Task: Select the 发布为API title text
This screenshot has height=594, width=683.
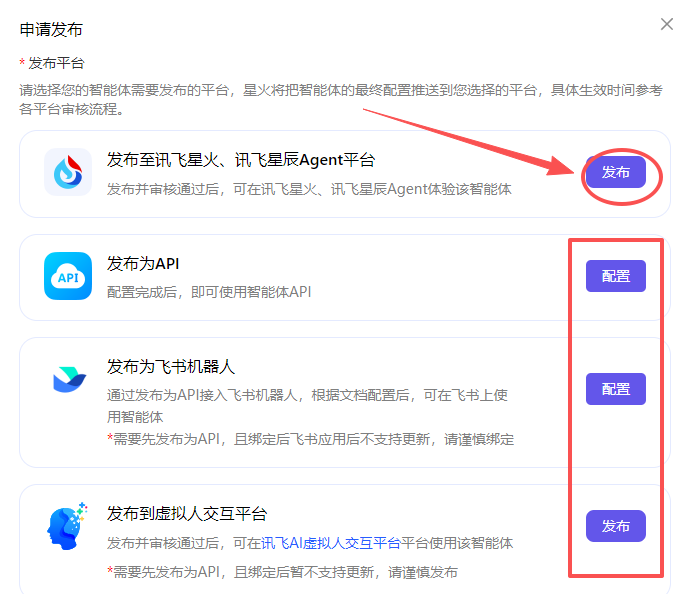Action: tap(143, 264)
